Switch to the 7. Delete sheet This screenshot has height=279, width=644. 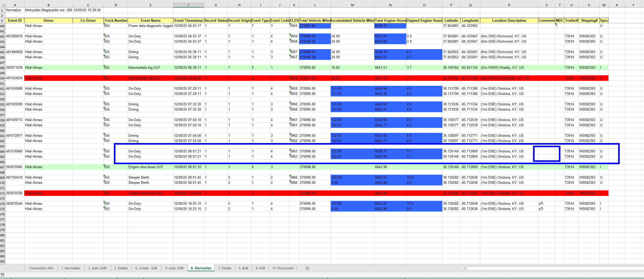[x=225, y=268]
